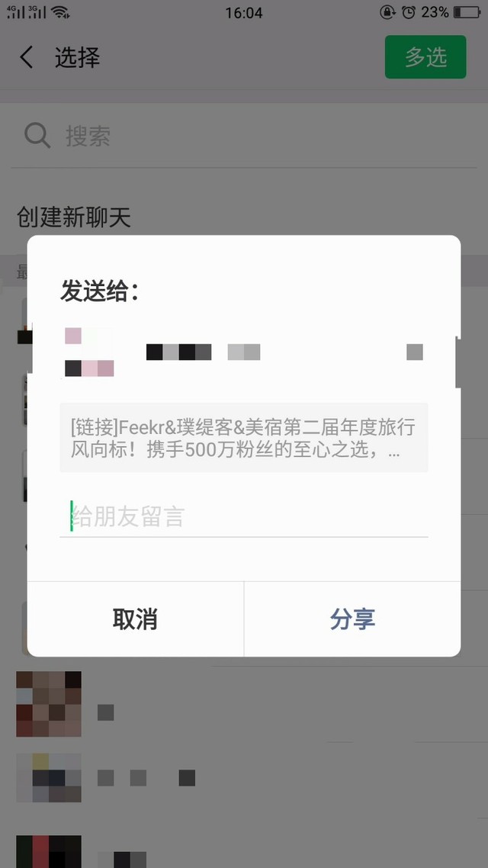Focus the 给朋友留言 message field
The height and width of the screenshot is (868, 488).
click(243, 516)
